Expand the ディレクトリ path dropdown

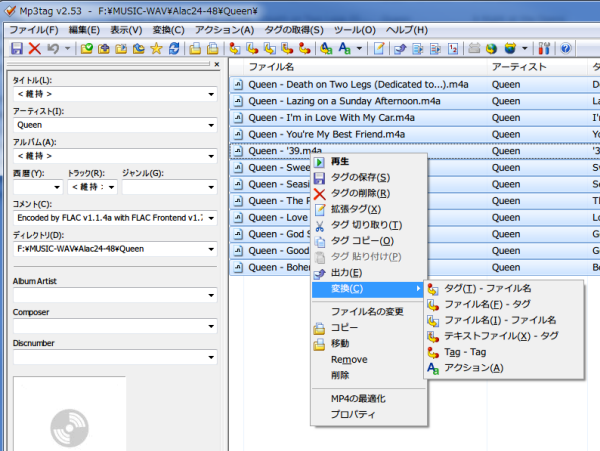212,248
